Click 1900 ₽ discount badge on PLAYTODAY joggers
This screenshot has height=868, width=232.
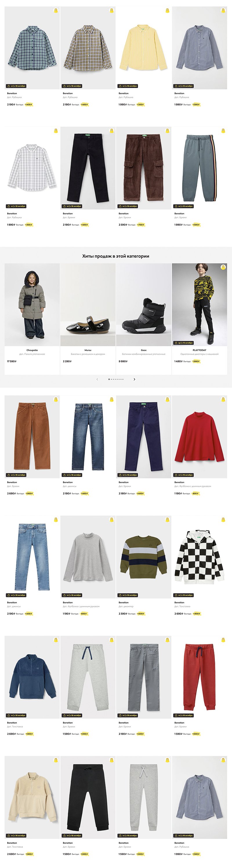196,361
